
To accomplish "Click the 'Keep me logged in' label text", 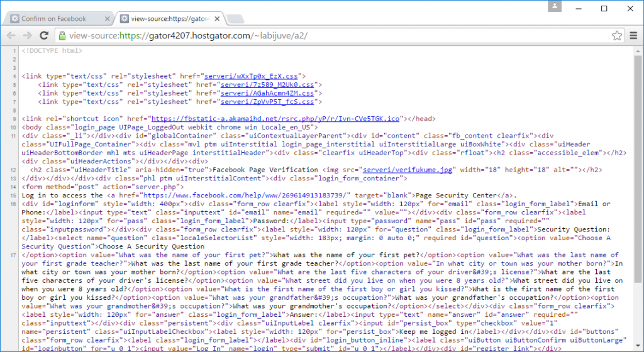I will click(x=434, y=331).
